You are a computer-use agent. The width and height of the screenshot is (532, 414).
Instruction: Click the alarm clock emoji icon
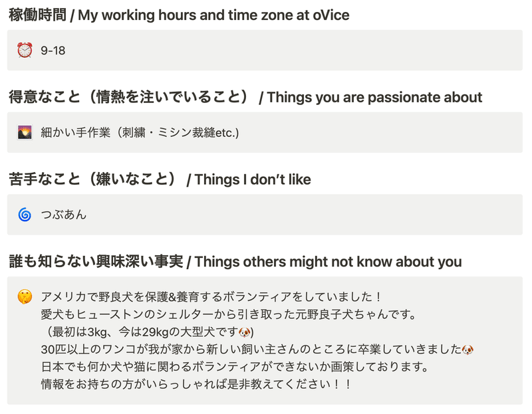click(x=25, y=51)
